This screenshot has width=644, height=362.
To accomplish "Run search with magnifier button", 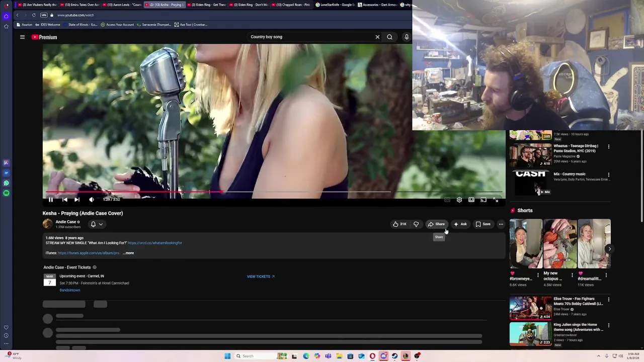I will pyautogui.click(x=389, y=37).
